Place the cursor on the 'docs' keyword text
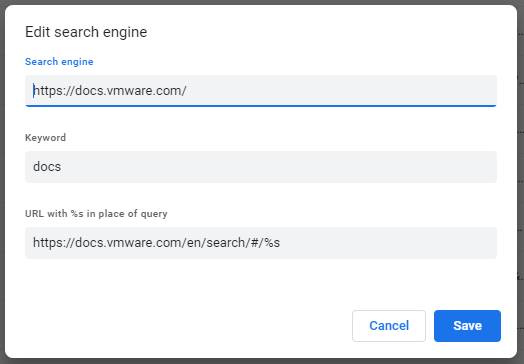The image size is (524, 364). point(47,167)
